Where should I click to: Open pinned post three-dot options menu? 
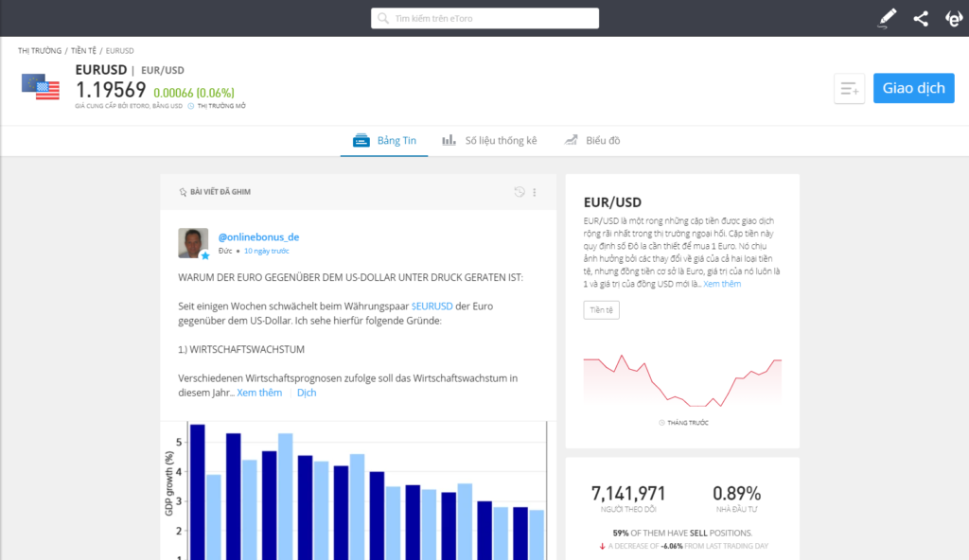coord(535,192)
